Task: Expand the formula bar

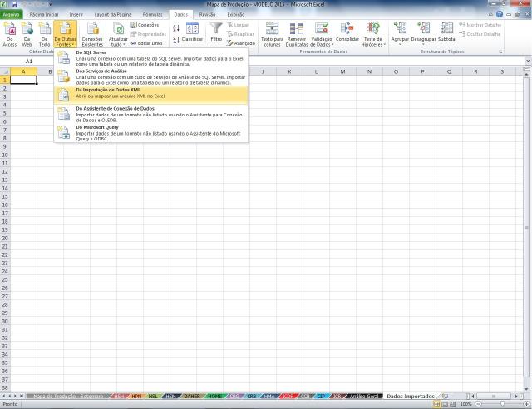Action: 528,61
